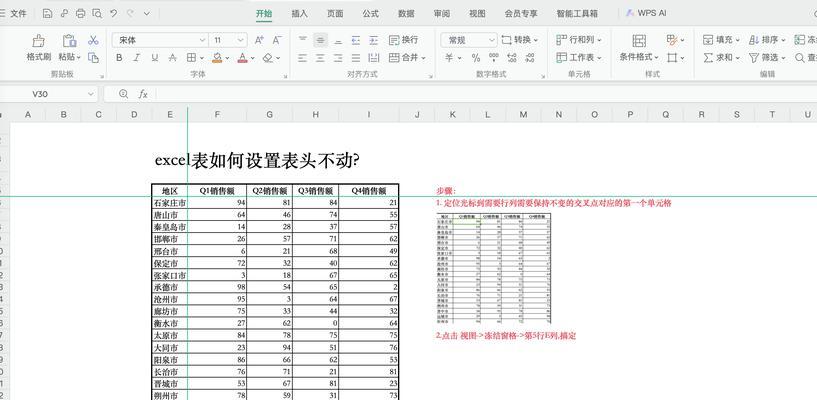This screenshot has height=400, width=817.
Task: Switch to the Insert (插入) tab
Action: 299,14
